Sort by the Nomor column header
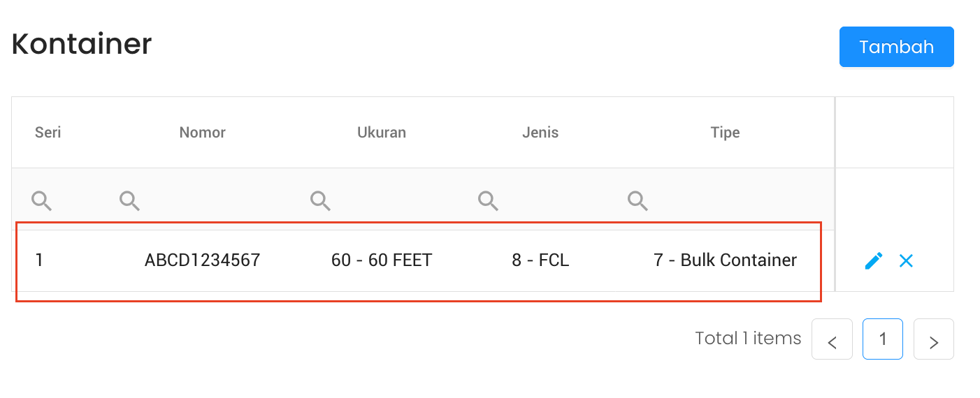980x398 pixels. pyautogui.click(x=202, y=133)
